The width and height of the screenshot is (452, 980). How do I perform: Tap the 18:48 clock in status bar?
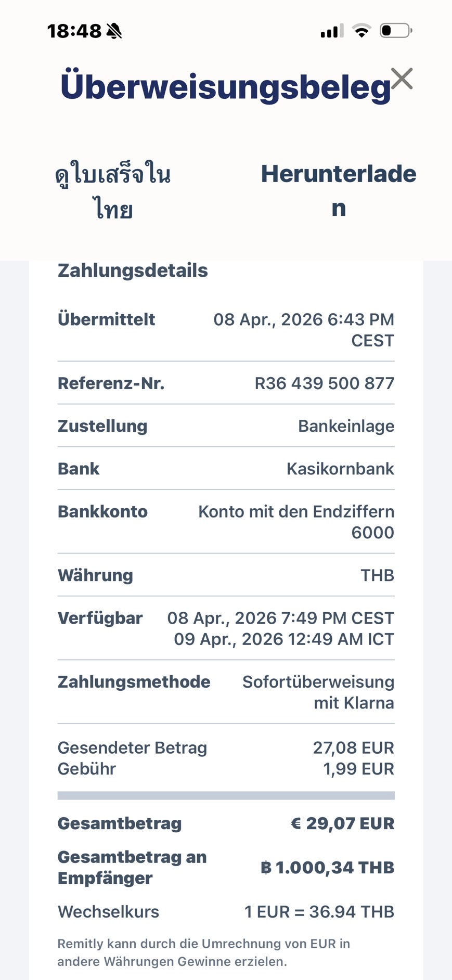pos(74,31)
